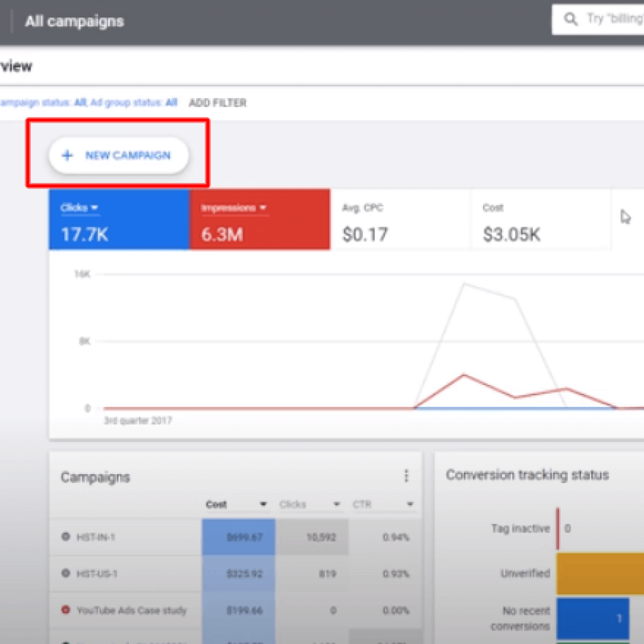644x644 pixels.
Task: Click the plus icon on New Campaign
Action: [x=67, y=155]
